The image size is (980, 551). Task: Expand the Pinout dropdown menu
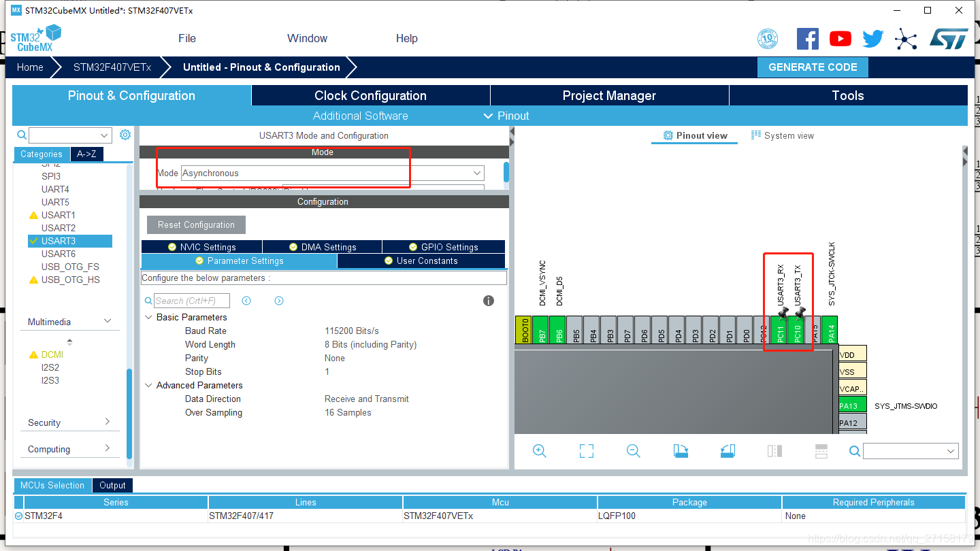pyautogui.click(x=506, y=116)
